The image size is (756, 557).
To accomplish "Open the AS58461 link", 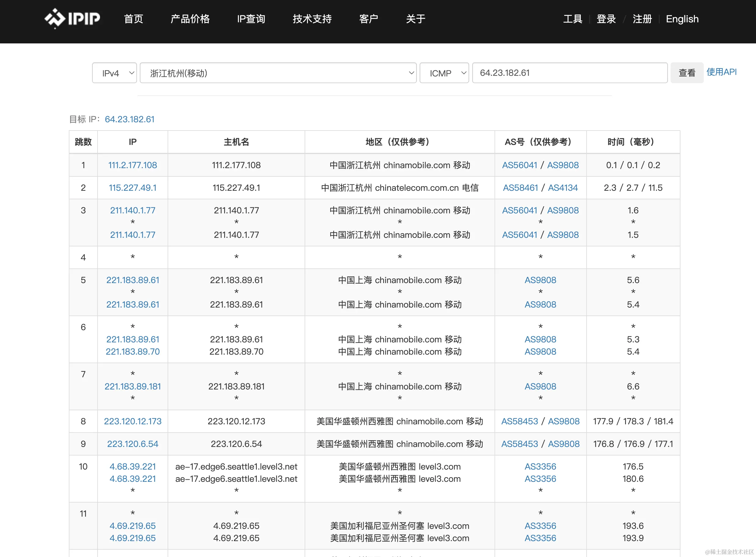I will point(520,188).
